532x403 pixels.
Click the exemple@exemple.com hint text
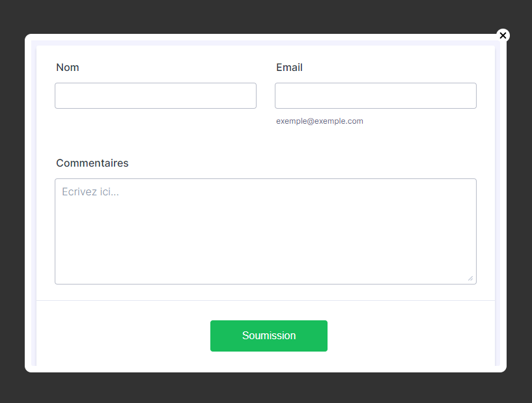tap(320, 121)
